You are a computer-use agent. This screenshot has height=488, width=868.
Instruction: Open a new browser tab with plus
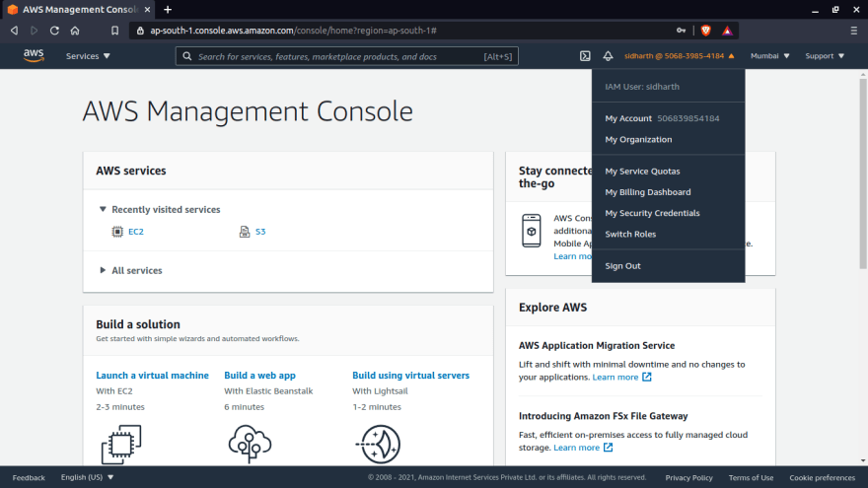168,10
